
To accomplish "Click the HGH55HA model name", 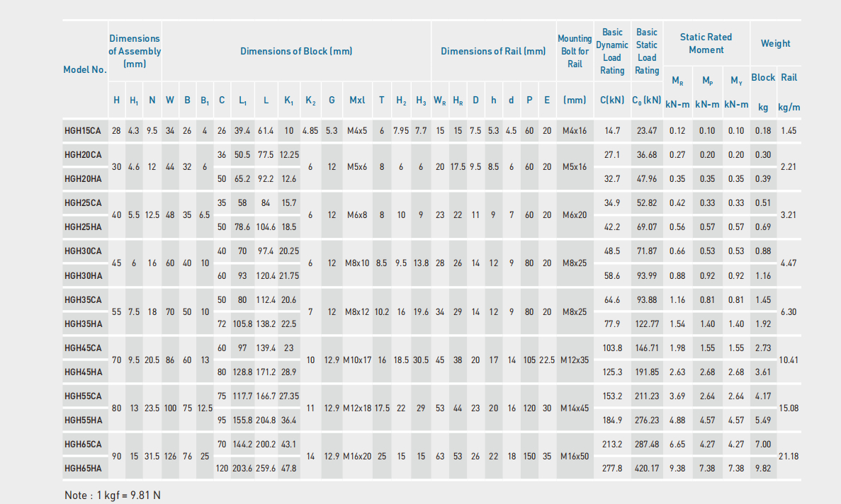I will click(83, 420).
